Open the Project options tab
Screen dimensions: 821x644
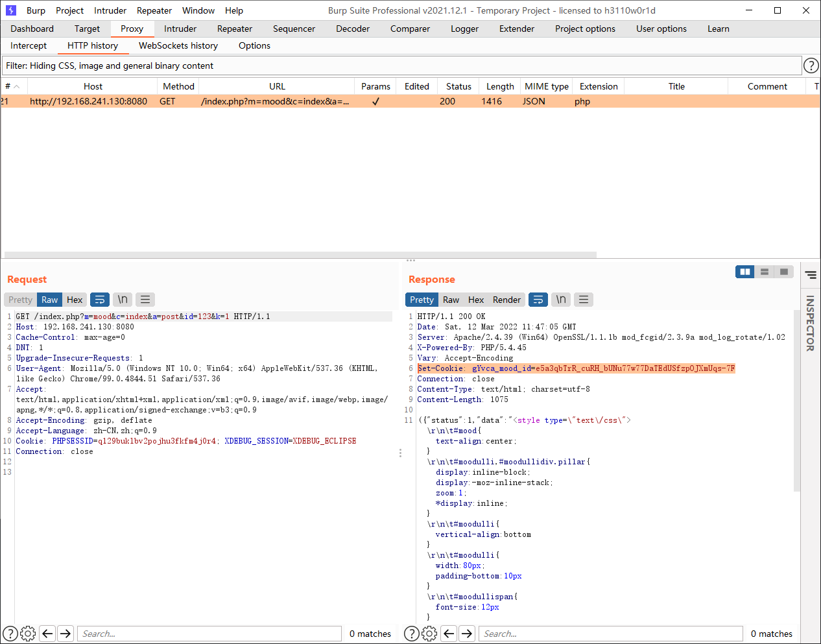pos(585,29)
